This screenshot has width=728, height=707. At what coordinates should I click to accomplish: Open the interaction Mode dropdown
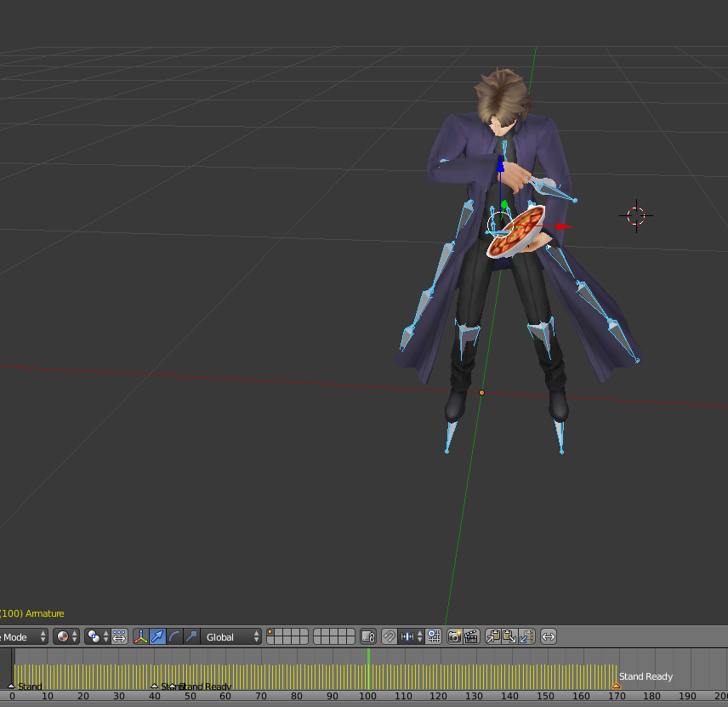tap(23, 637)
